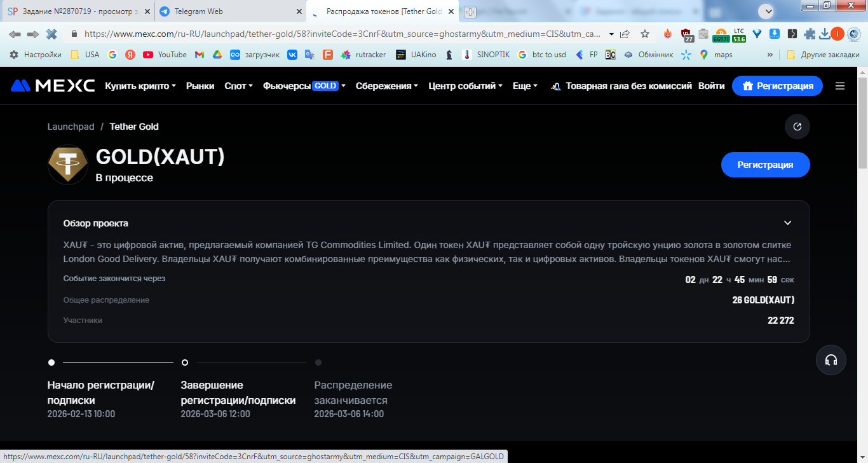Viewport: 868px width, 463px height.
Task: Open the blue download-box extension icon
Action: point(775,34)
